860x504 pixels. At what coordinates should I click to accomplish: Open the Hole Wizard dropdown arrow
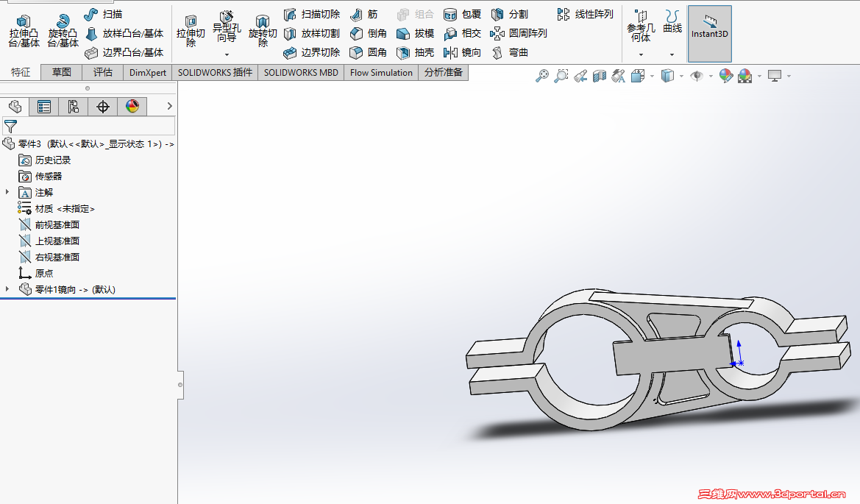[x=227, y=55]
